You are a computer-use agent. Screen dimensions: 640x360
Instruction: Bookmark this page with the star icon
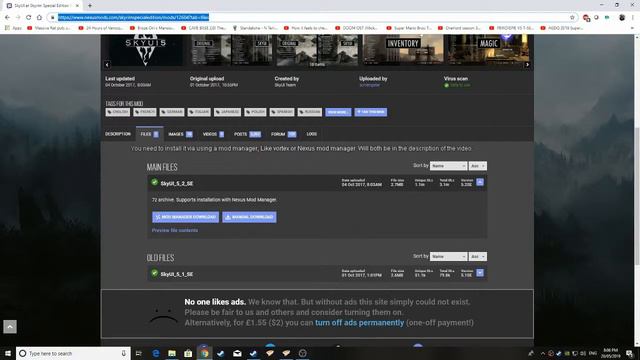[572, 18]
